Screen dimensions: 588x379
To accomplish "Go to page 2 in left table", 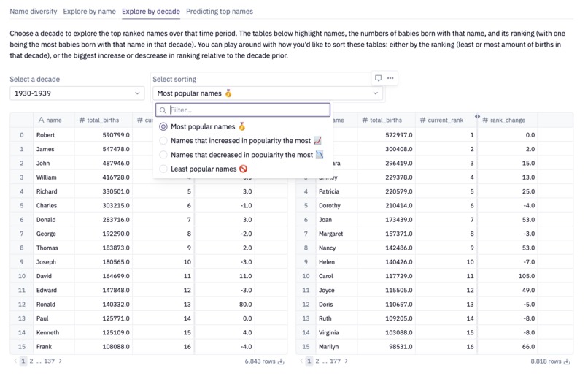I will [x=31, y=361].
